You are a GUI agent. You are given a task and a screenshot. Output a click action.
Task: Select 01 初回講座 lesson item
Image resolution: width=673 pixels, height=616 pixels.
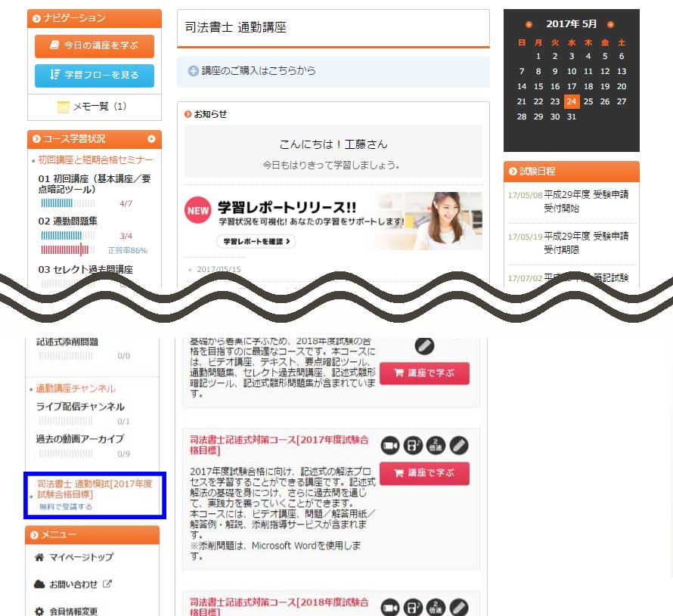click(95, 184)
